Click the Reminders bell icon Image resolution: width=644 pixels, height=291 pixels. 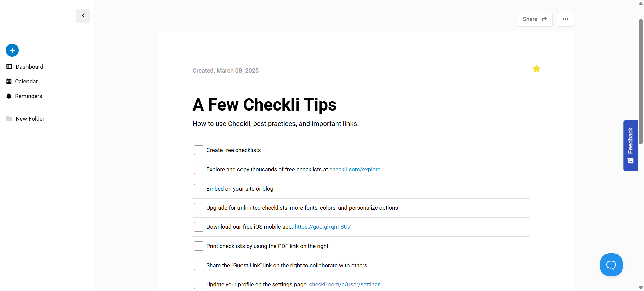tap(9, 96)
